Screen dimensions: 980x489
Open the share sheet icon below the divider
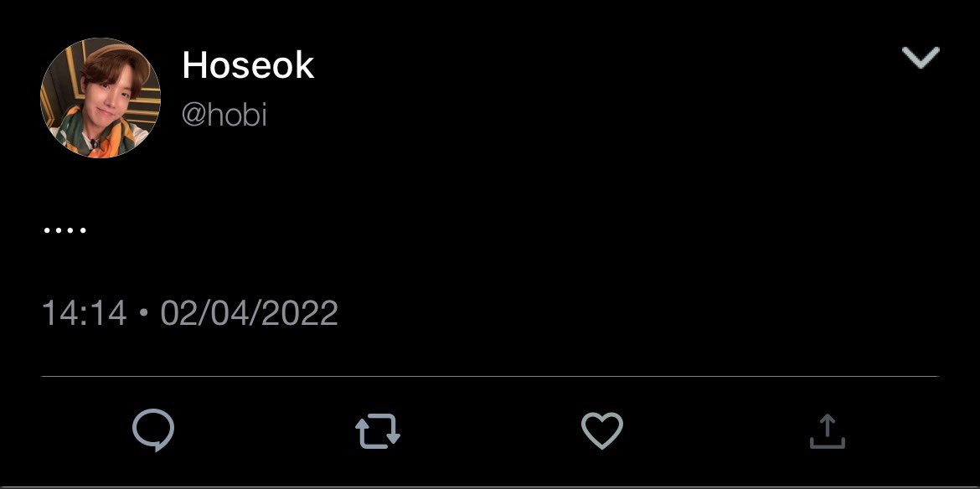[827, 431]
